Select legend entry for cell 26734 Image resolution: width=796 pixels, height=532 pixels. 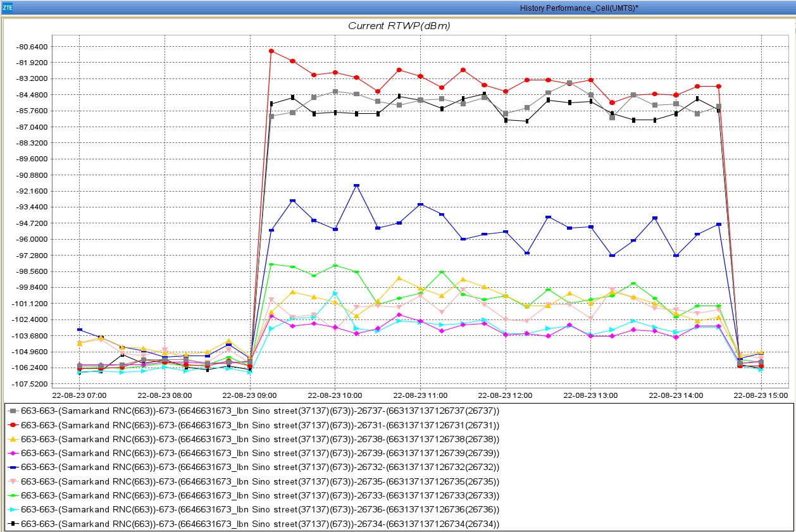254,524
